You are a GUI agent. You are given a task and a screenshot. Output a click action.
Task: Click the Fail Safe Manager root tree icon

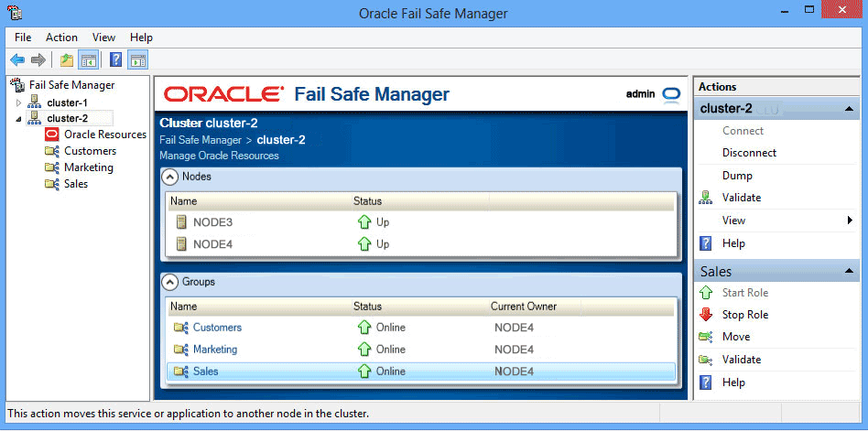coord(17,85)
